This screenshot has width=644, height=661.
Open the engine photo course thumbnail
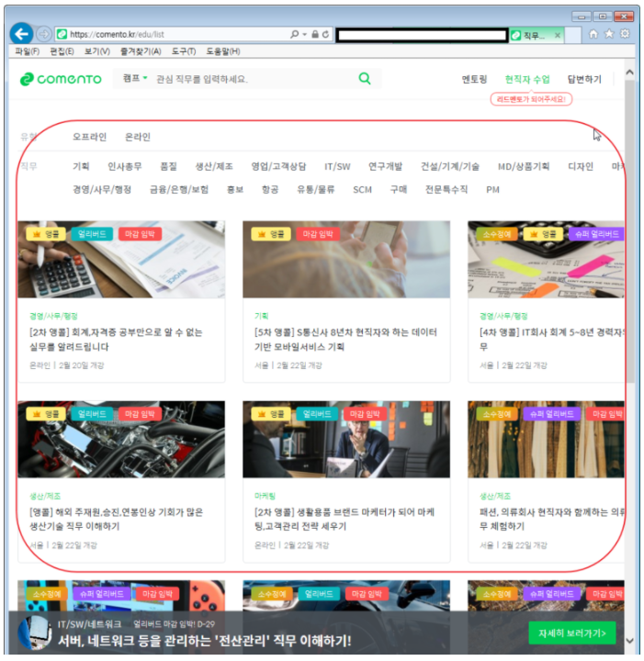[x=121, y=439]
